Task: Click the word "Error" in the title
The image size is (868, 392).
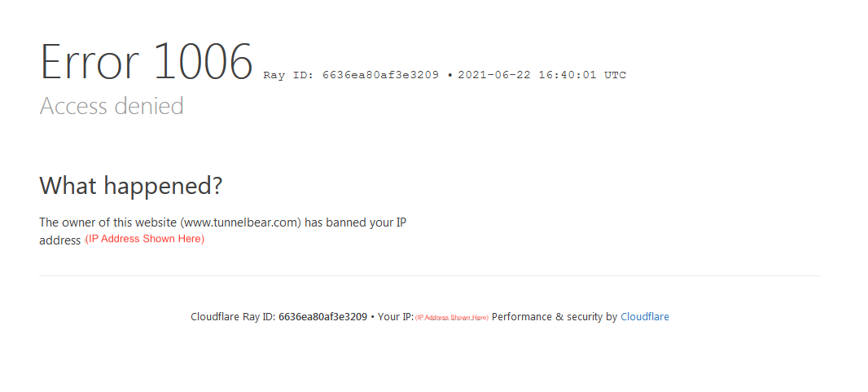Action: coord(89,61)
